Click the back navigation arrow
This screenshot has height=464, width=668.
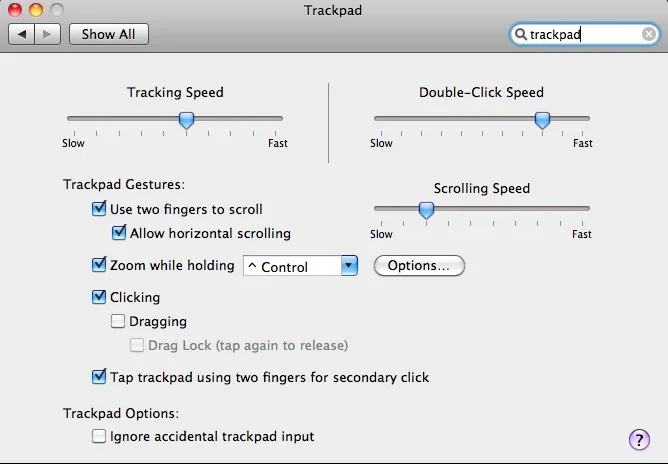pyautogui.click(x=22, y=34)
